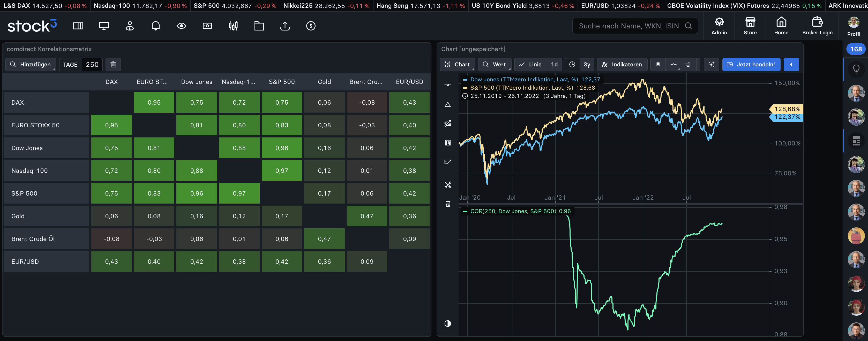Select the horizontal line drawing tool in chart sidebar
The image size is (868, 341).
coord(447,85)
